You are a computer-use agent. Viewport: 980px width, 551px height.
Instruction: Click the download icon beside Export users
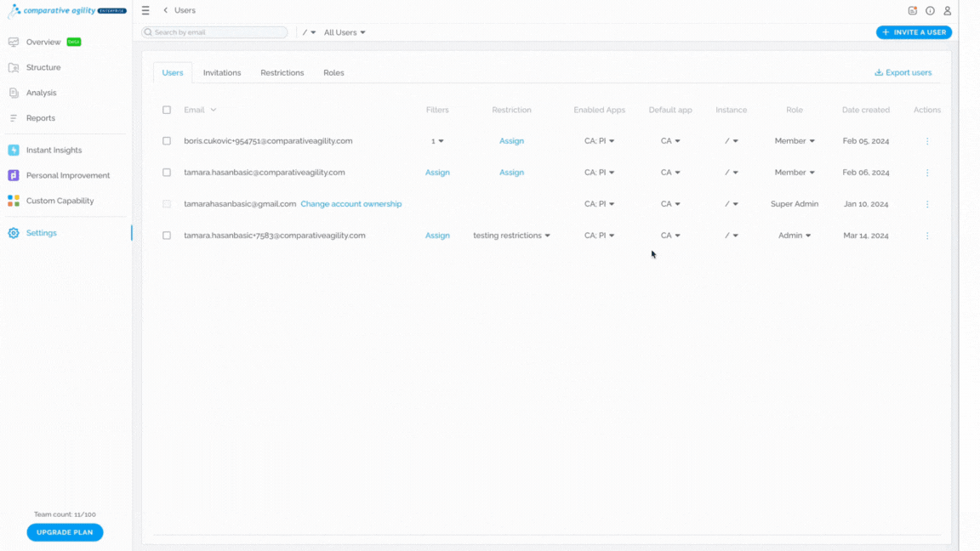pos(879,72)
